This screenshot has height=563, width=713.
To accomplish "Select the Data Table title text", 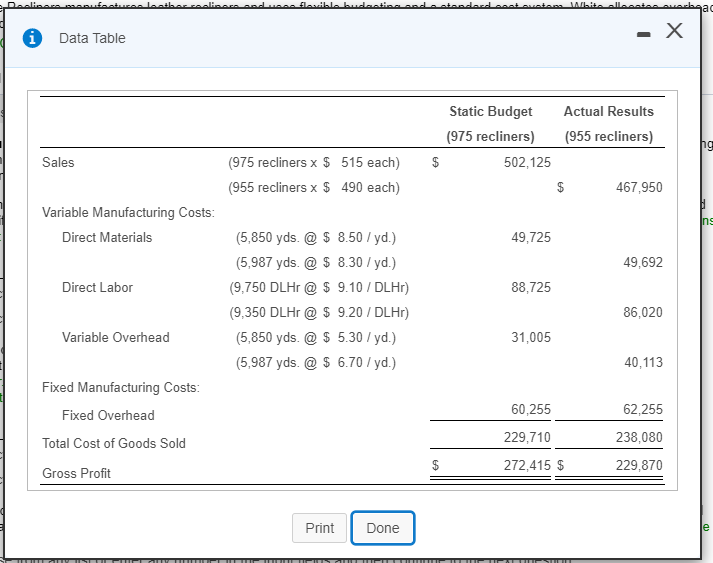I will click(92, 38).
